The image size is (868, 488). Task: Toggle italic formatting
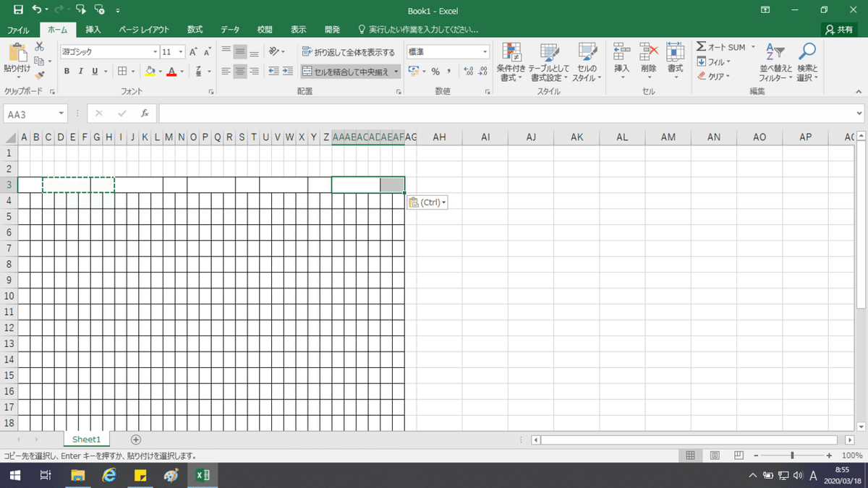pyautogui.click(x=81, y=71)
